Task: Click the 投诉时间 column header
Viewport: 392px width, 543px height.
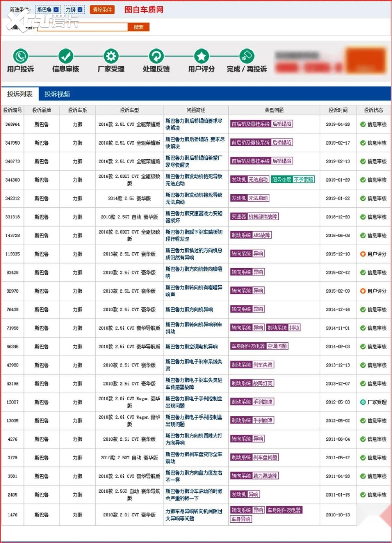Action: coord(338,111)
